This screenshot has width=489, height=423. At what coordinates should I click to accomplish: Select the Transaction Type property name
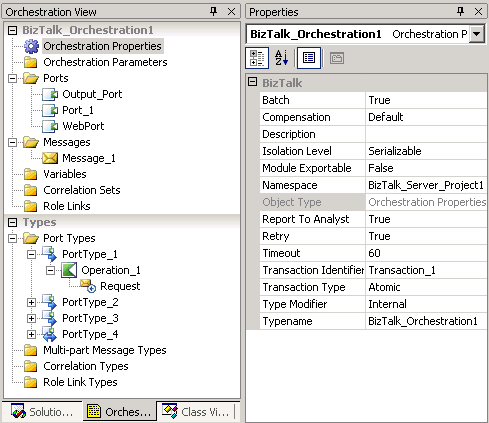point(312,287)
